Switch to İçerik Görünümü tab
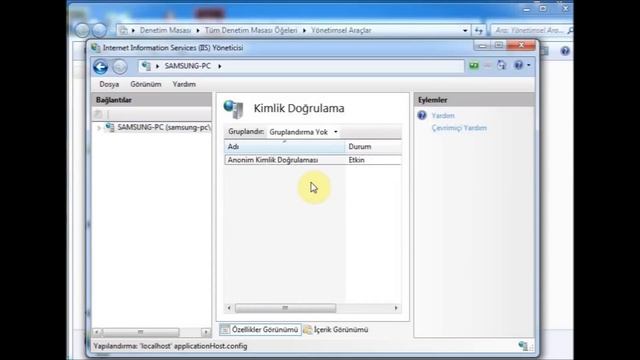The image size is (640, 360). pyautogui.click(x=336, y=329)
